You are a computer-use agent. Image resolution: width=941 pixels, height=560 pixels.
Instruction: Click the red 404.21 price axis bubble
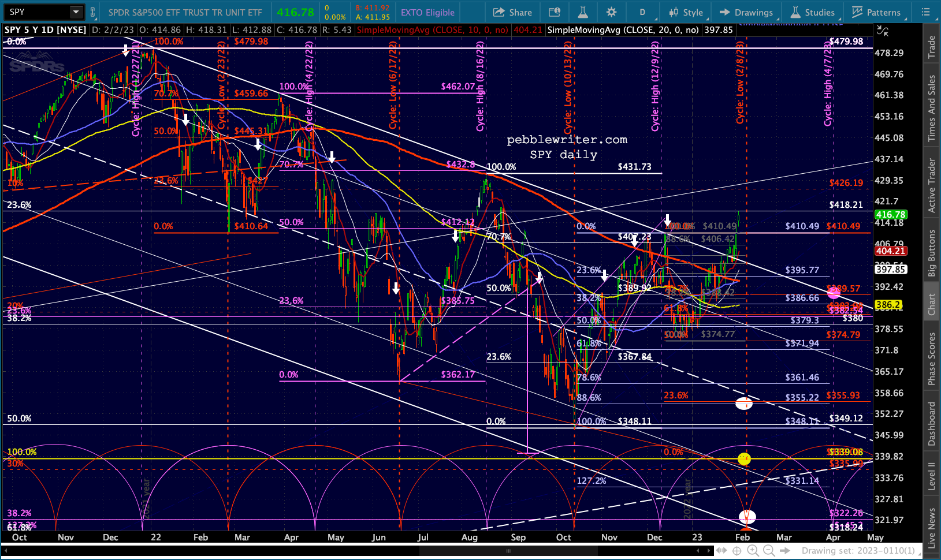(890, 251)
